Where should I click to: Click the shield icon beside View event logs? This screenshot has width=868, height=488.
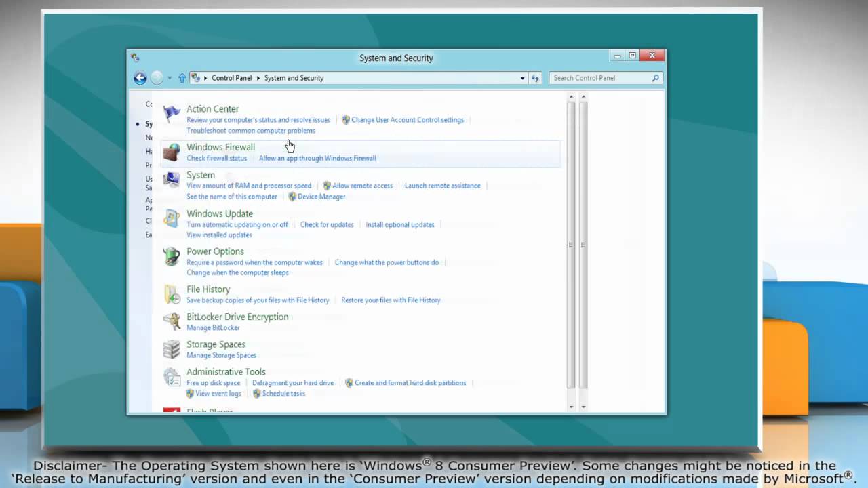point(190,394)
